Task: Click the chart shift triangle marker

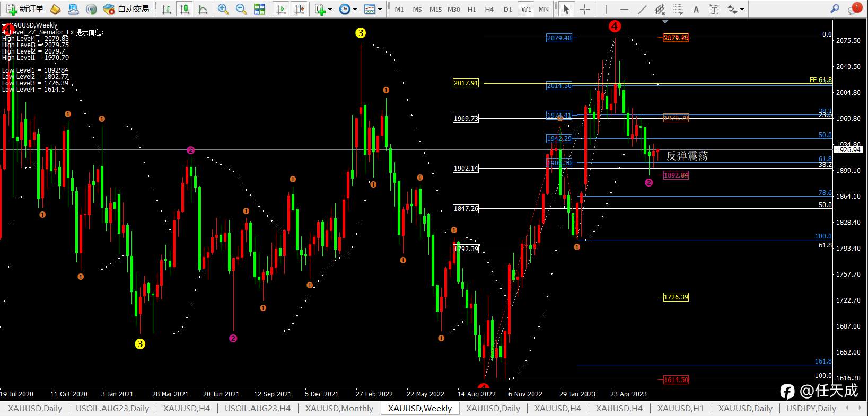Action: 665,22
